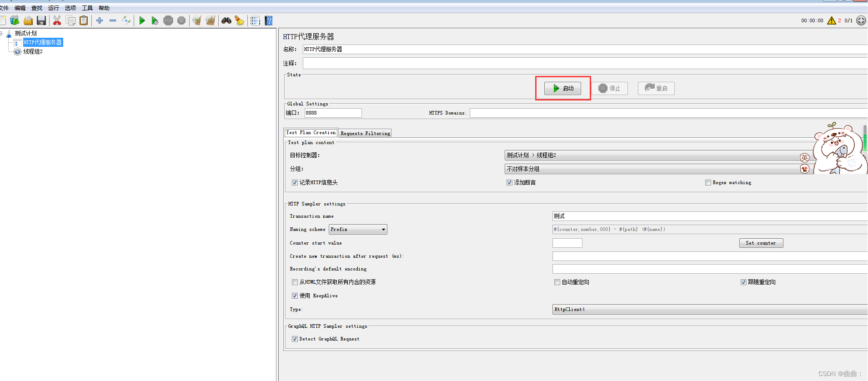Click the Counter start value field
This screenshot has width=868, height=381.
(567, 243)
